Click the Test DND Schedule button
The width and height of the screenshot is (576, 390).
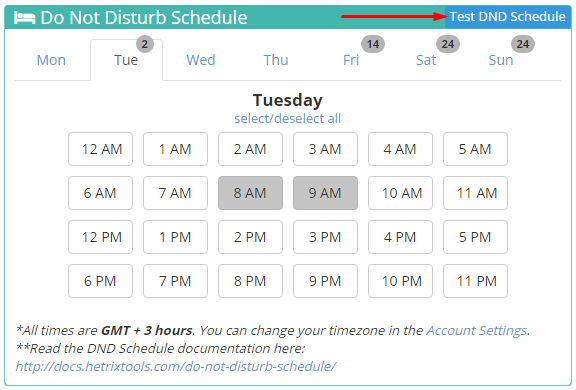508,17
